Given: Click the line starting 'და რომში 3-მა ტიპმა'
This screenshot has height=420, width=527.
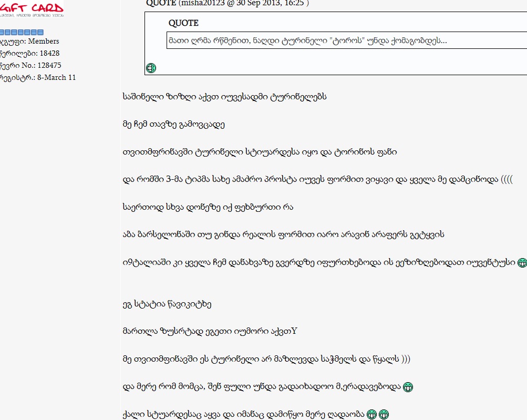Looking at the screenshot, I should (317, 180).
